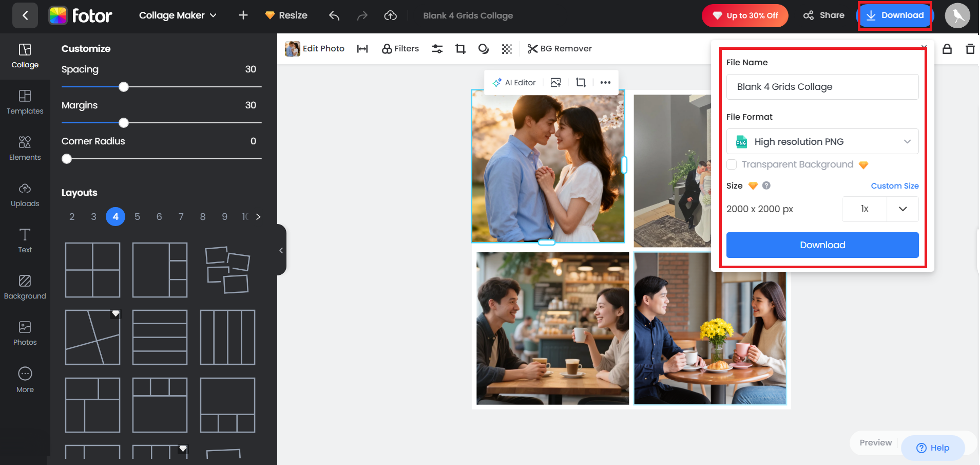The height and width of the screenshot is (465, 980).
Task: Open the Elements sidebar tab
Action: 25,148
